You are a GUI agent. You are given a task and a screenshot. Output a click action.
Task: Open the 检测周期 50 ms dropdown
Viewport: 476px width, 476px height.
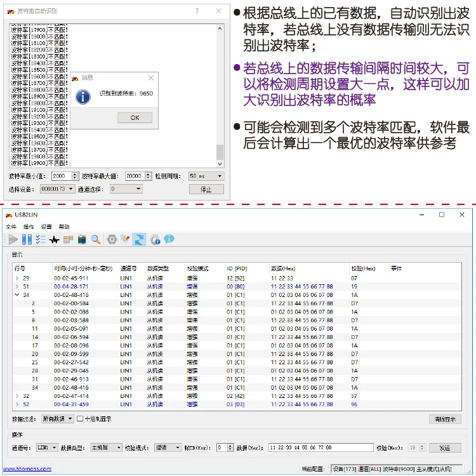(206, 176)
